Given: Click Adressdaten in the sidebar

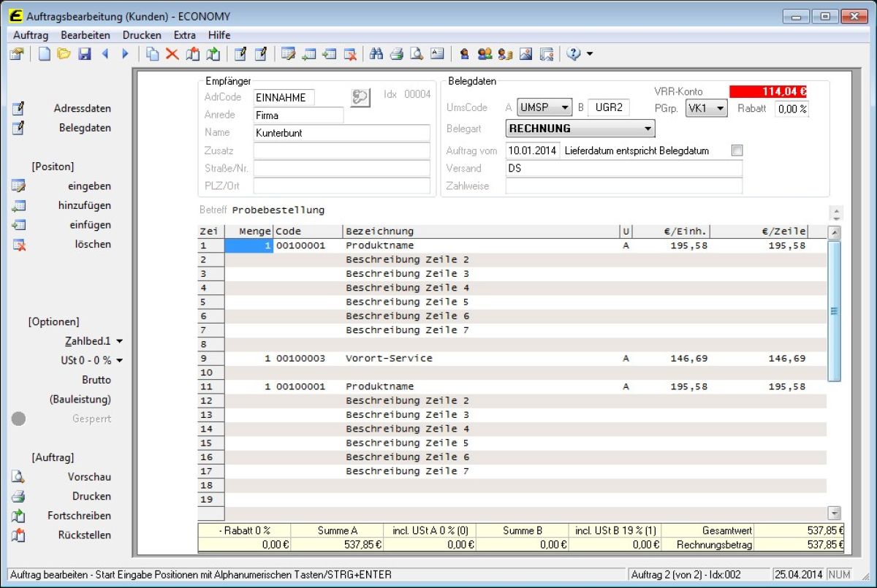Looking at the screenshot, I should point(83,108).
